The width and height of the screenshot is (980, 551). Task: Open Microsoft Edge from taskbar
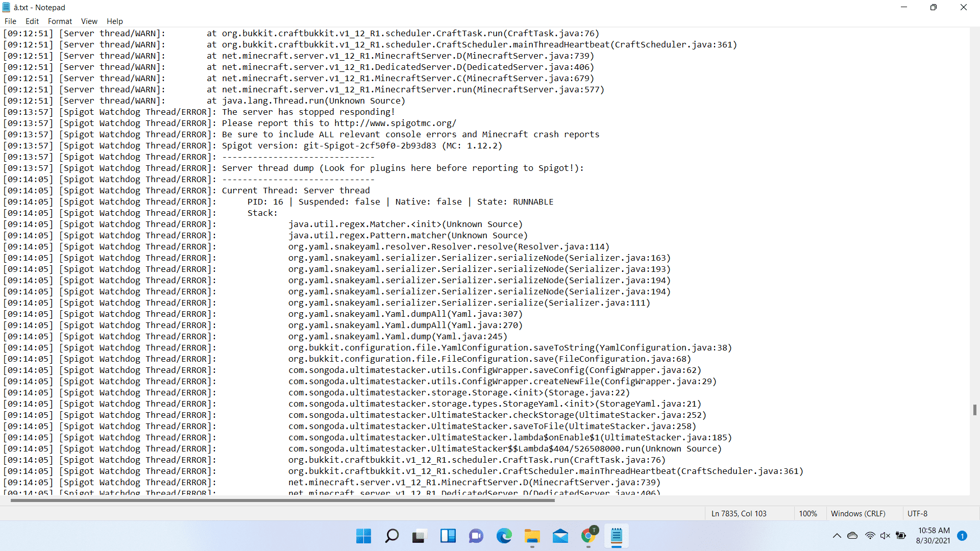504,536
